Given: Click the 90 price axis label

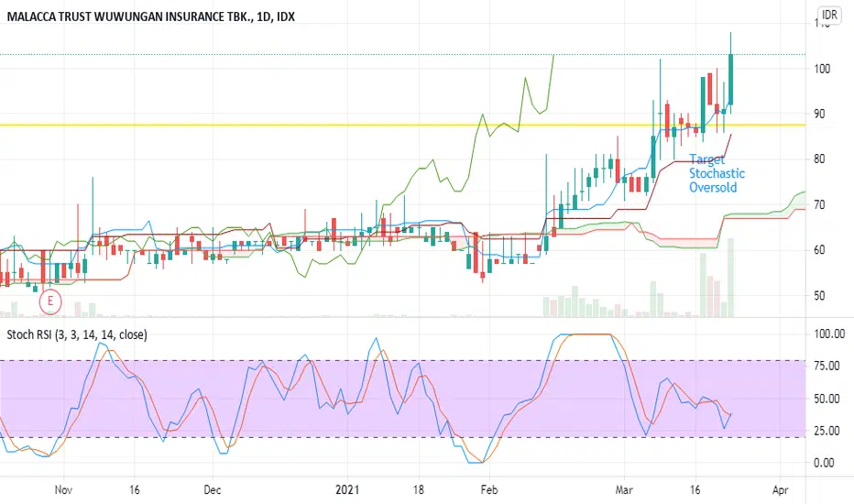Looking at the screenshot, I should click(819, 114).
